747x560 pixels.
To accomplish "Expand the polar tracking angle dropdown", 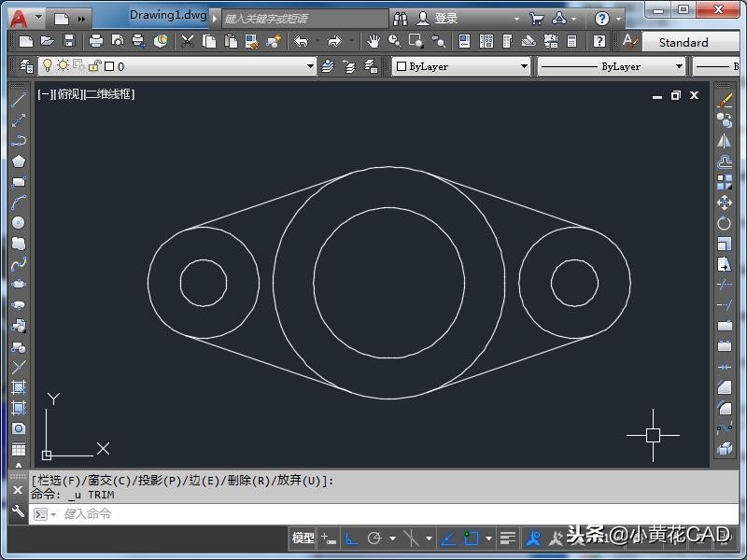I will tap(392, 539).
